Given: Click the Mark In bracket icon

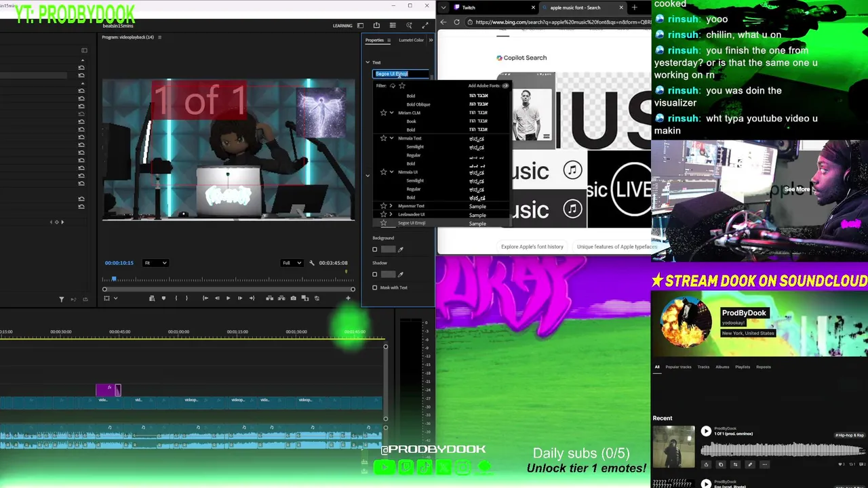Looking at the screenshot, I should point(176,298).
